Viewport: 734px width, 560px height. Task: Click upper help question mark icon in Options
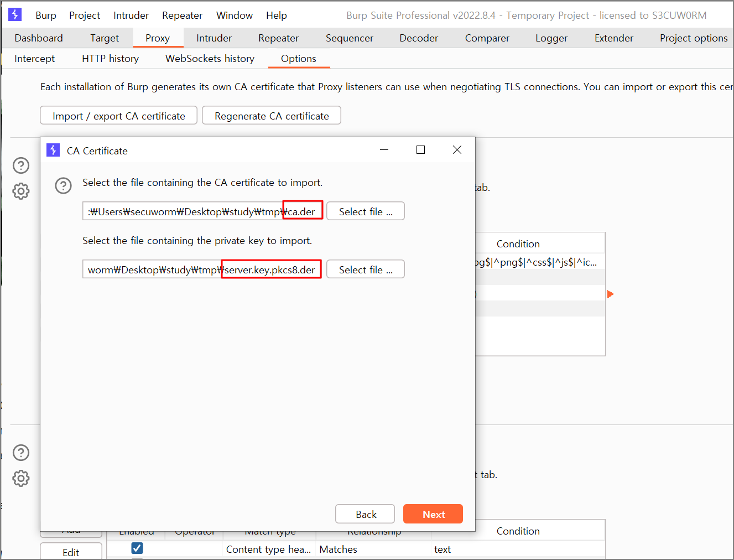[x=21, y=165]
